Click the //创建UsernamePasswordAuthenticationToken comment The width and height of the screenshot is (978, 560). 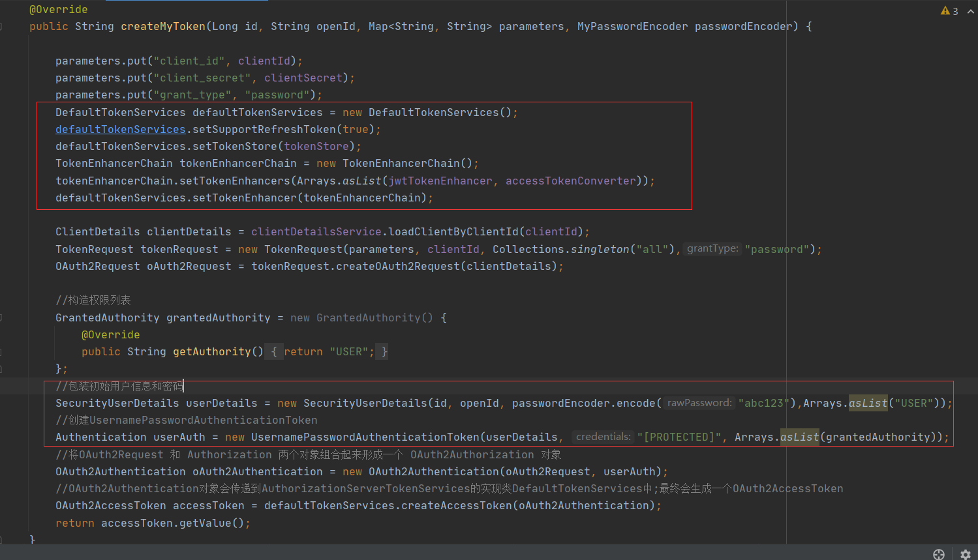187,420
